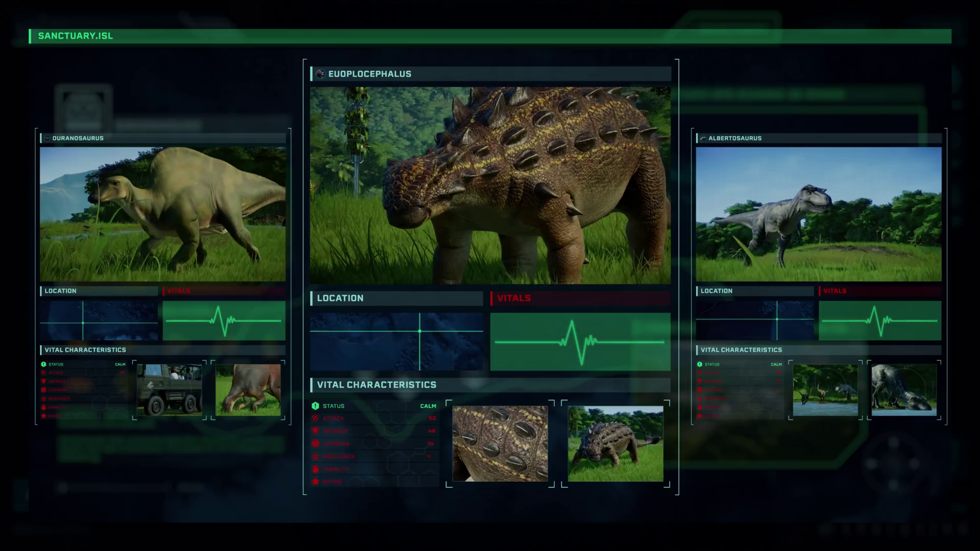Click Albertosaurus green Status alert icon
Image resolution: width=980 pixels, height=551 pixels.
[700, 364]
